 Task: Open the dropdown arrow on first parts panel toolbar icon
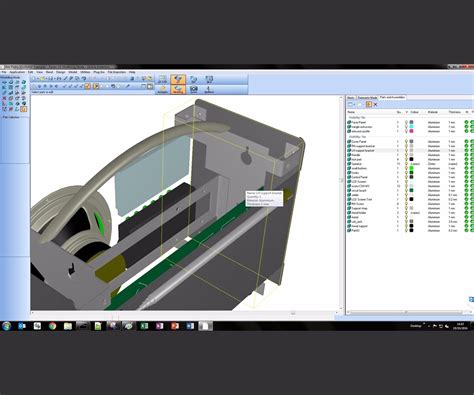[354, 105]
